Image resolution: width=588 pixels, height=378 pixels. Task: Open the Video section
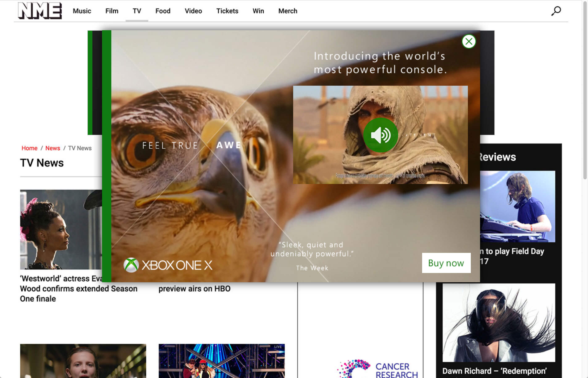click(193, 11)
